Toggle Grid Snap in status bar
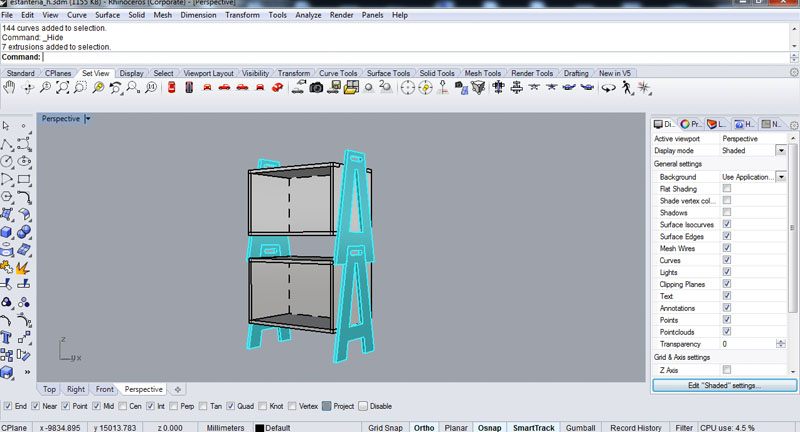Screen dimensions: 800x432 tap(385, 428)
